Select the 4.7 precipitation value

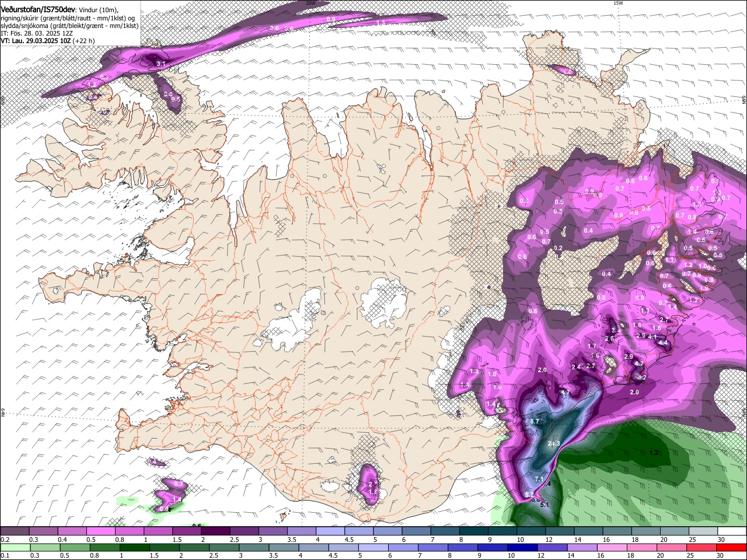point(565,393)
